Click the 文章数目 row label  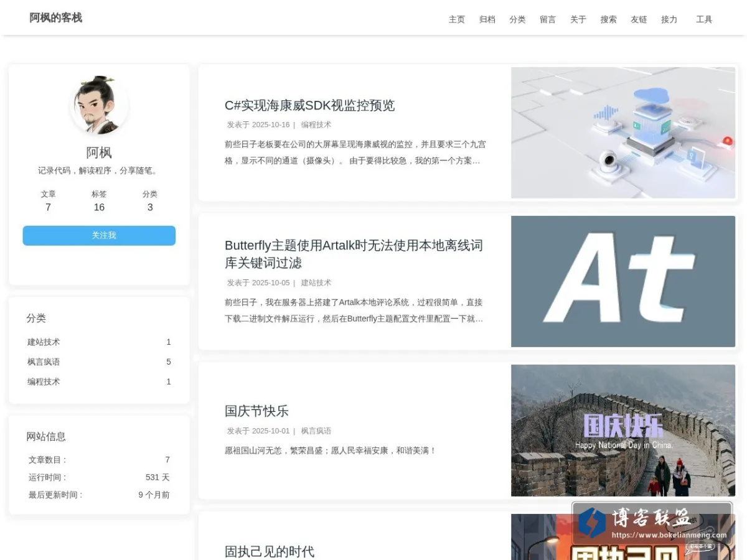(x=47, y=460)
